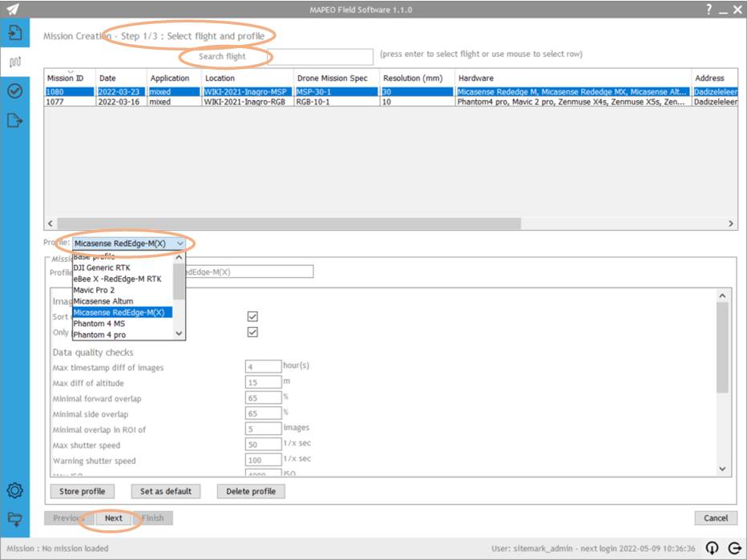
Task: Choose Phantom 4 MS profile option
Action: coord(123,324)
